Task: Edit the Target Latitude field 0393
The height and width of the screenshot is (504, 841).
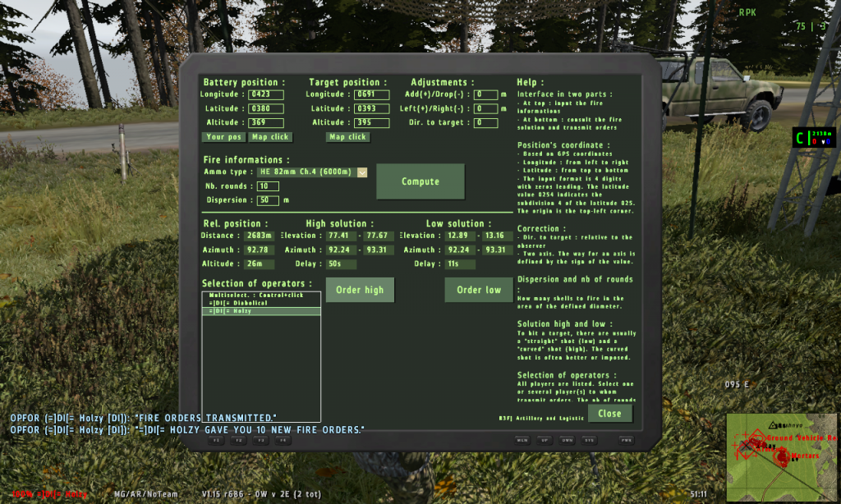Action: pyautogui.click(x=372, y=108)
